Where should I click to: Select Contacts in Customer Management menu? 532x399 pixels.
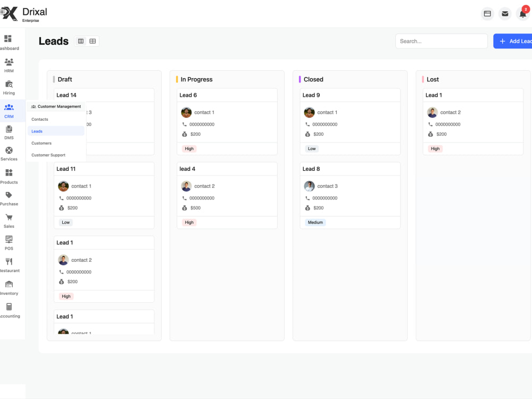click(40, 119)
